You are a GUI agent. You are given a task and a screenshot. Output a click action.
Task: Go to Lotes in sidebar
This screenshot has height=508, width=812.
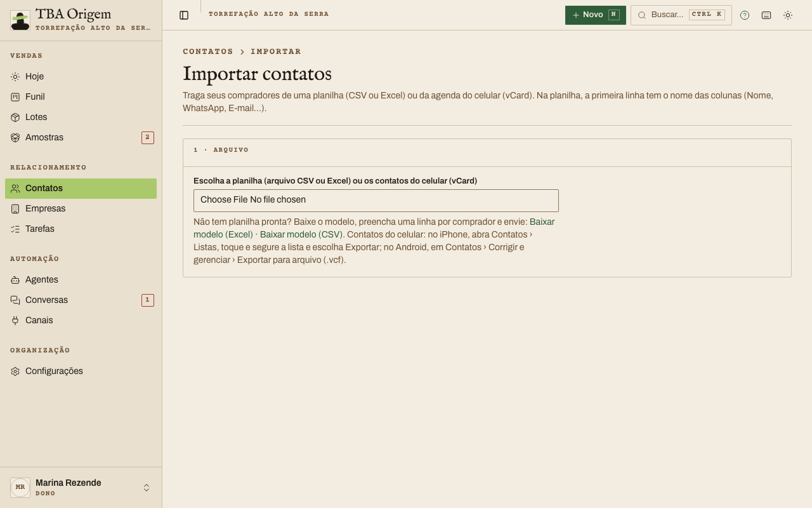tap(81, 117)
